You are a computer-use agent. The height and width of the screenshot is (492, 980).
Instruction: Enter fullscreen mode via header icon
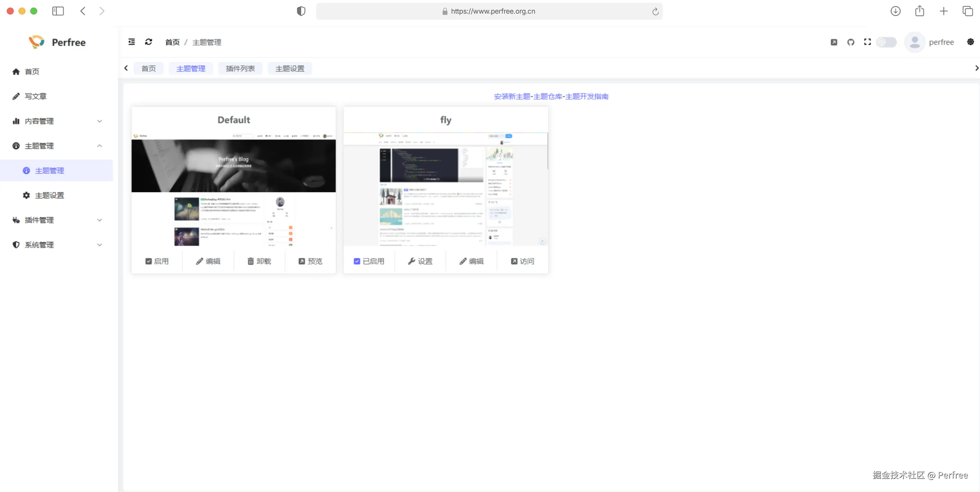tap(868, 42)
